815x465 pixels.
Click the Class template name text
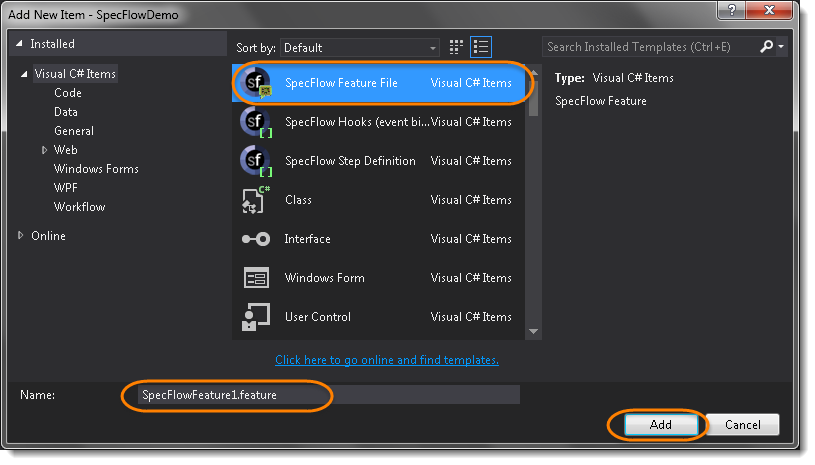[x=298, y=200]
